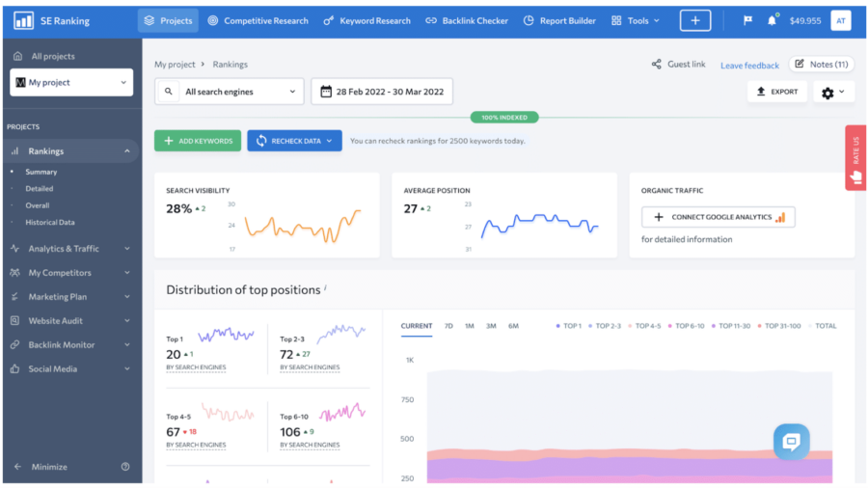Click the Website Audit icon
The image size is (868, 488).
point(14,321)
